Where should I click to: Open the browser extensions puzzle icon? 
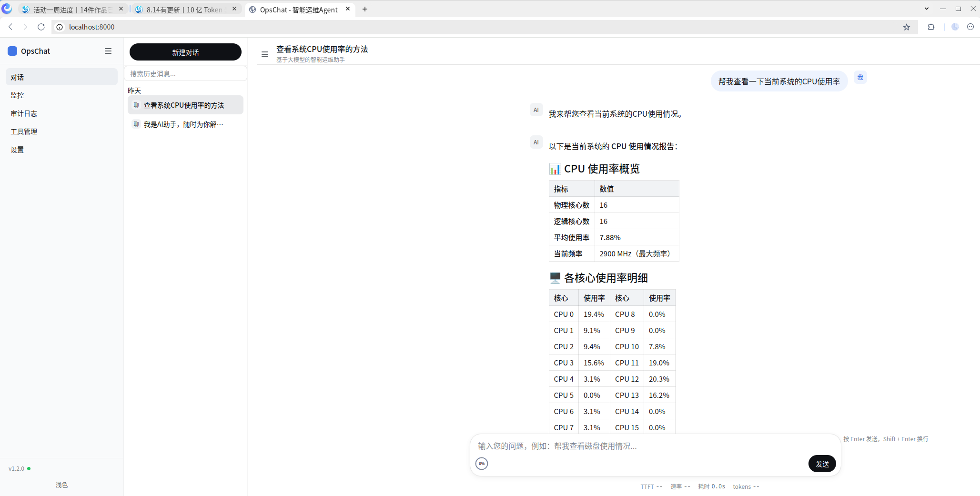click(931, 27)
